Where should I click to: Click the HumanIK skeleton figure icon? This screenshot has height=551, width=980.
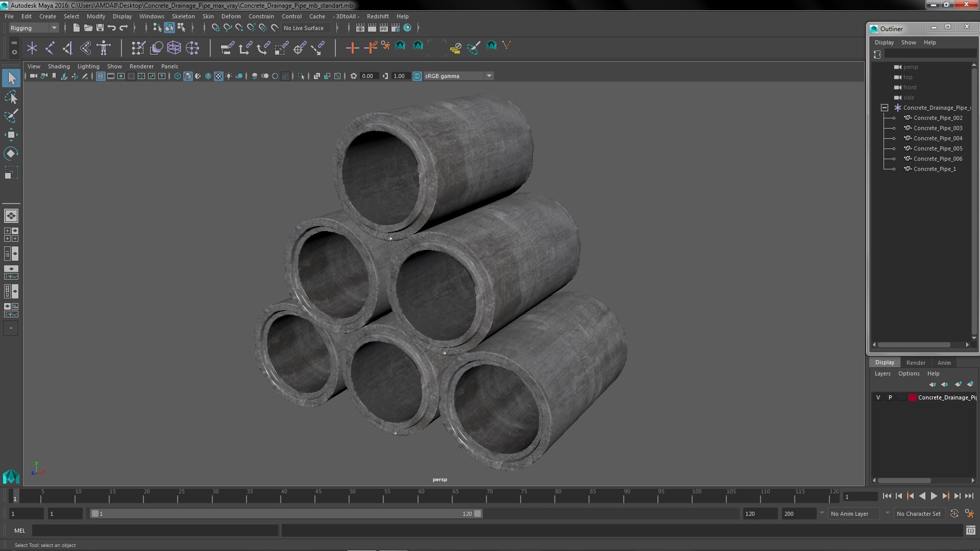coord(104,48)
